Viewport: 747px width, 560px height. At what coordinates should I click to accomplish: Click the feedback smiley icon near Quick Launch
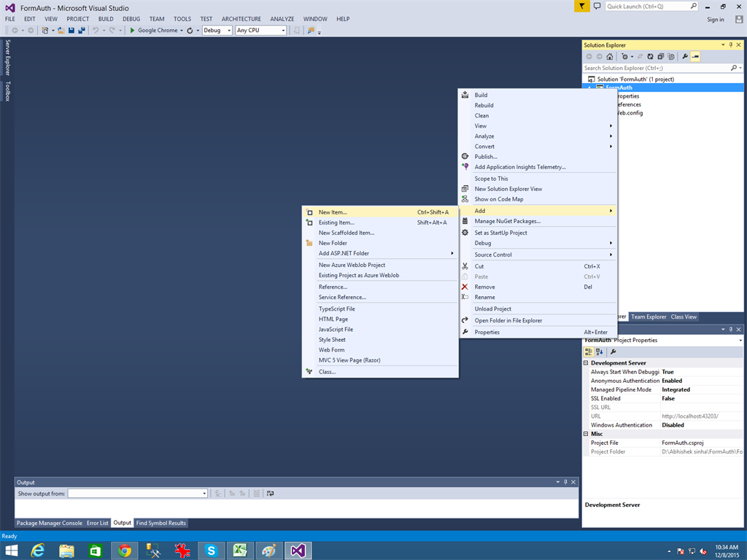[x=597, y=6]
